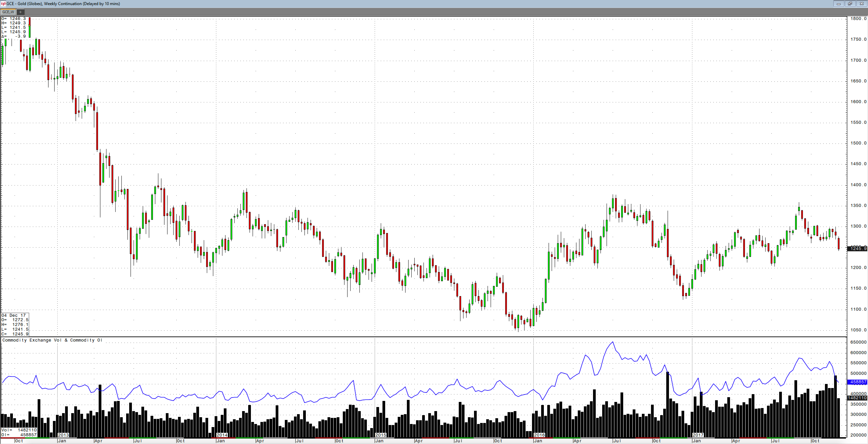
Task: Click the 1800.0 price axis label
Action: pyautogui.click(x=858, y=18)
